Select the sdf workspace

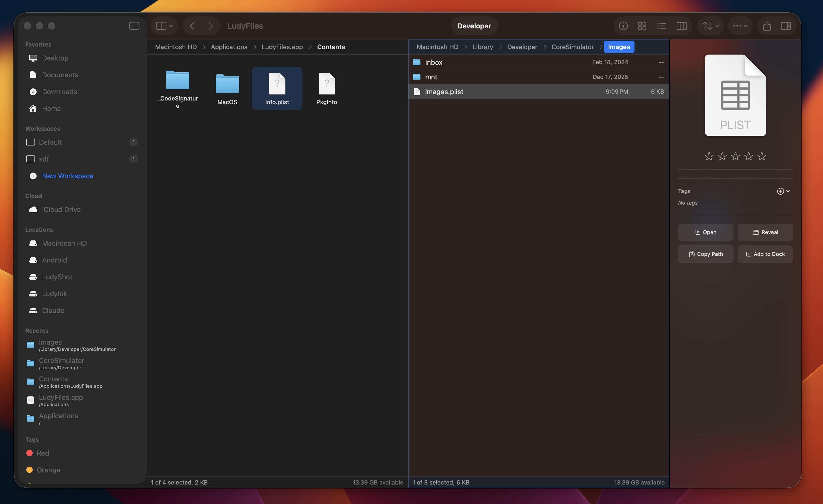[x=82, y=159]
